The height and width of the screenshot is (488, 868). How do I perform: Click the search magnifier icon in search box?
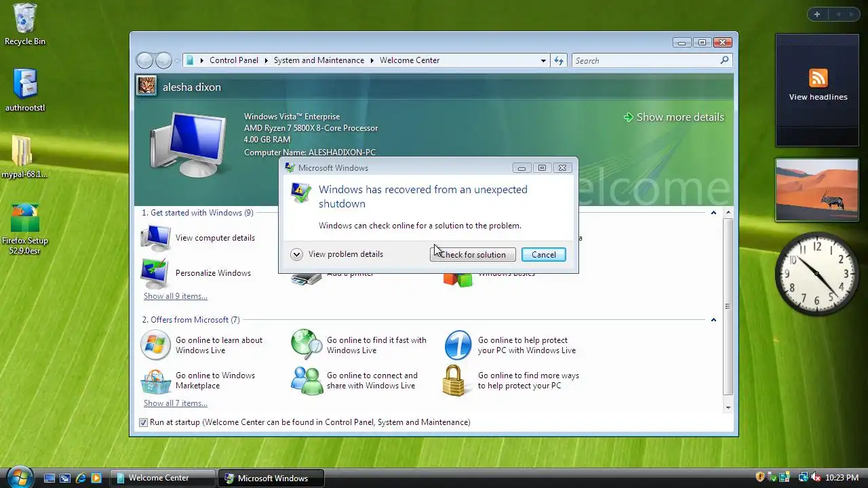(x=724, y=60)
